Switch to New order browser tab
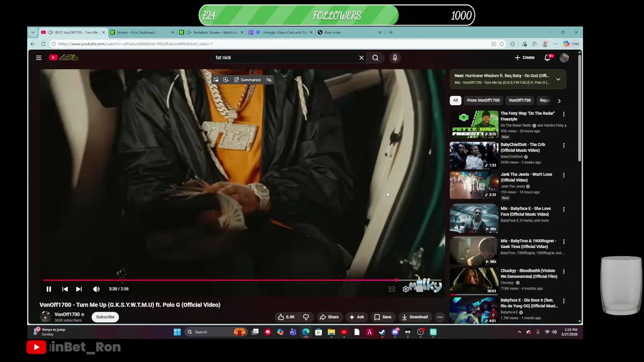The image size is (644, 362). (x=350, y=32)
